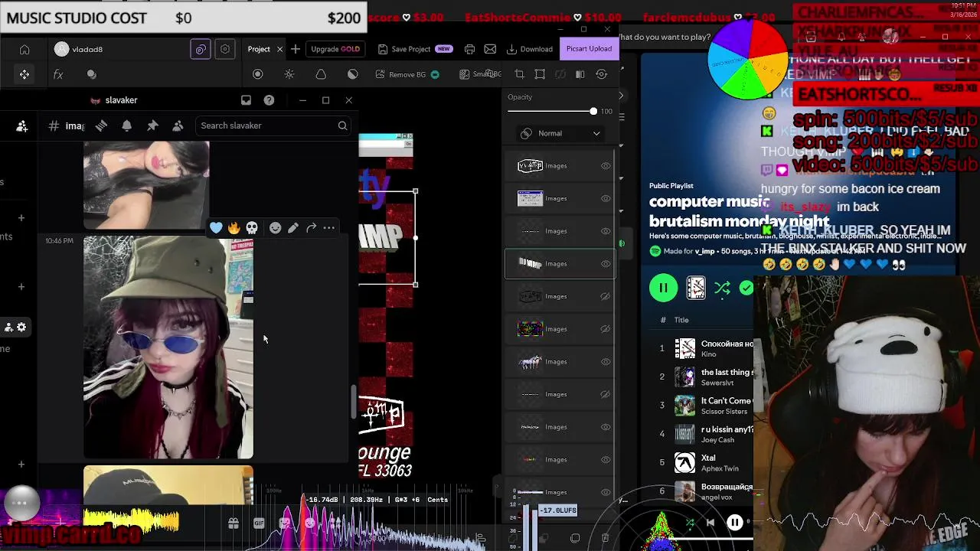Hide the selected DJ VIMP Images layer

[606, 263]
